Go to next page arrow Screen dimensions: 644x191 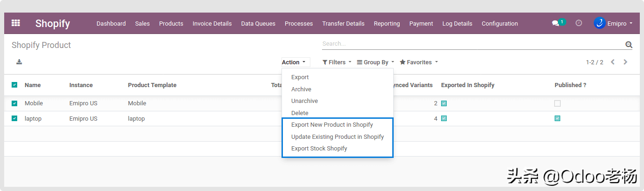[625, 62]
